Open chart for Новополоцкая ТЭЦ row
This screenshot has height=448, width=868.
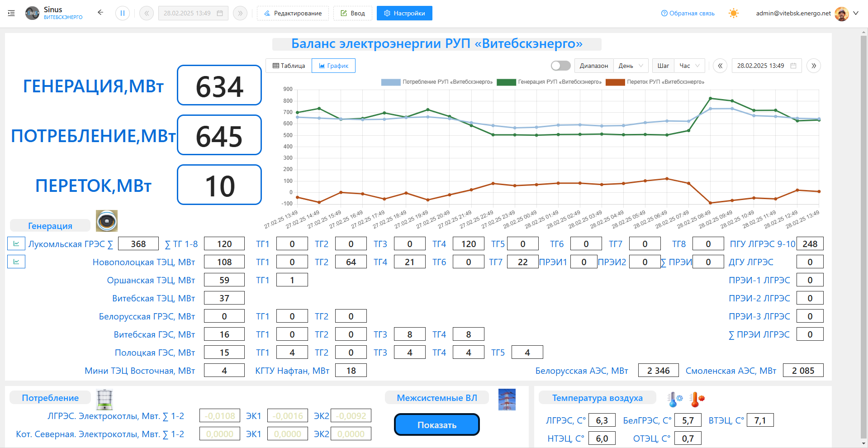click(16, 262)
